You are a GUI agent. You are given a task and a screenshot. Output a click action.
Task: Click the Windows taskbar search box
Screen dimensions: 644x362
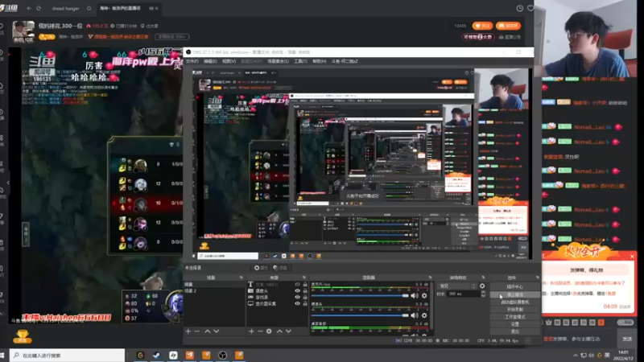(x=67, y=355)
